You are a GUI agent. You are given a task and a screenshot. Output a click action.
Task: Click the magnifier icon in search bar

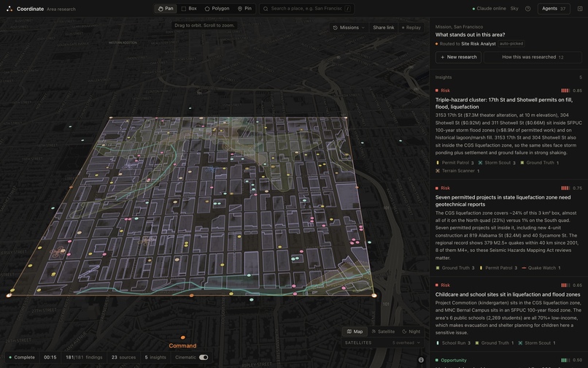(x=266, y=9)
